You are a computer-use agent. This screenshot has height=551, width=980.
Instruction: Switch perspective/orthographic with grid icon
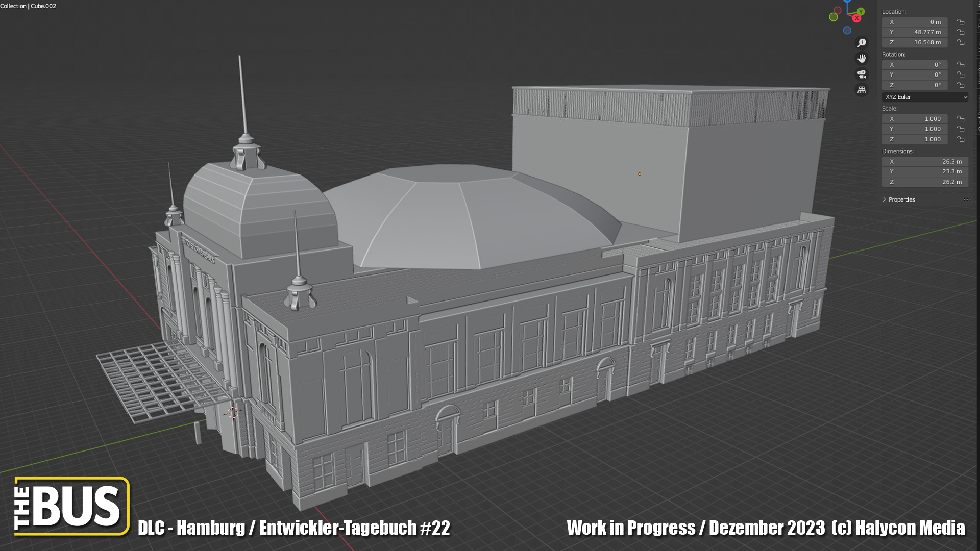pos(862,90)
